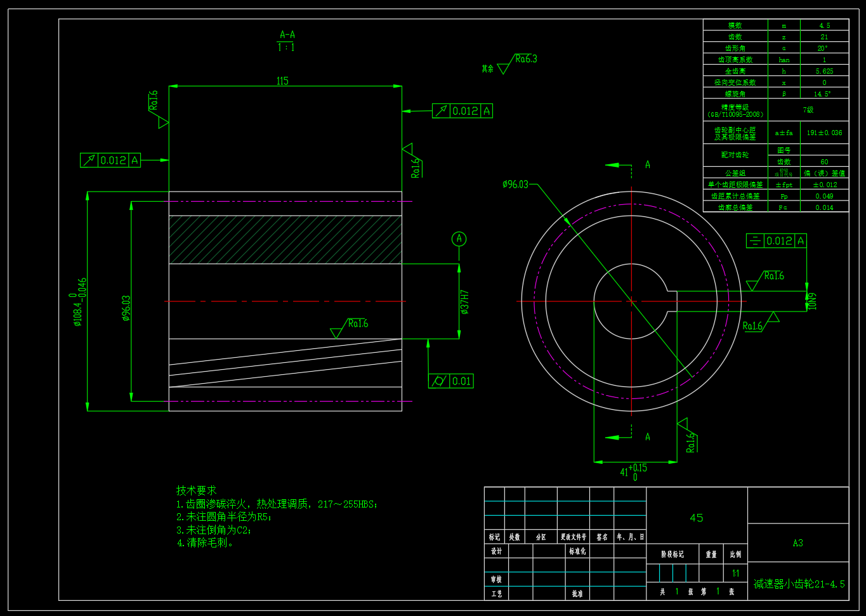Click the mating gear teeth value "60"
This screenshot has width=866, height=616.
click(824, 162)
